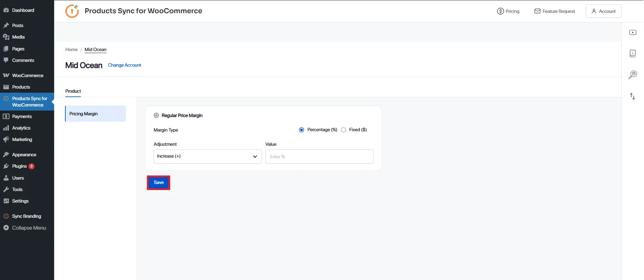Click the Change Account link
Image resolution: width=644 pixels, height=280 pixels.
tap(125, 65)
